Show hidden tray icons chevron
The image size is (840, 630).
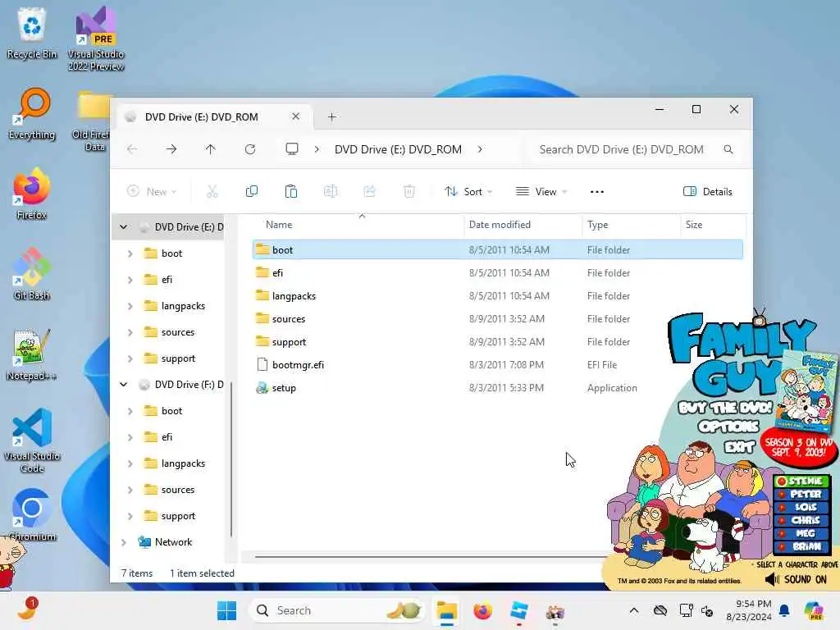click(x=634, y=610)
